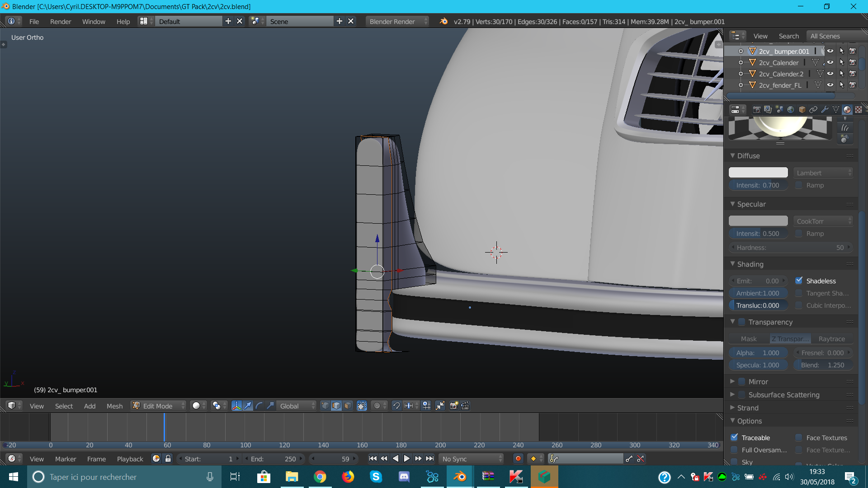The height and width of the screenshot is (488, 868).
Task: Open the Mesh menu in viewport header
Action: [114, 406]
